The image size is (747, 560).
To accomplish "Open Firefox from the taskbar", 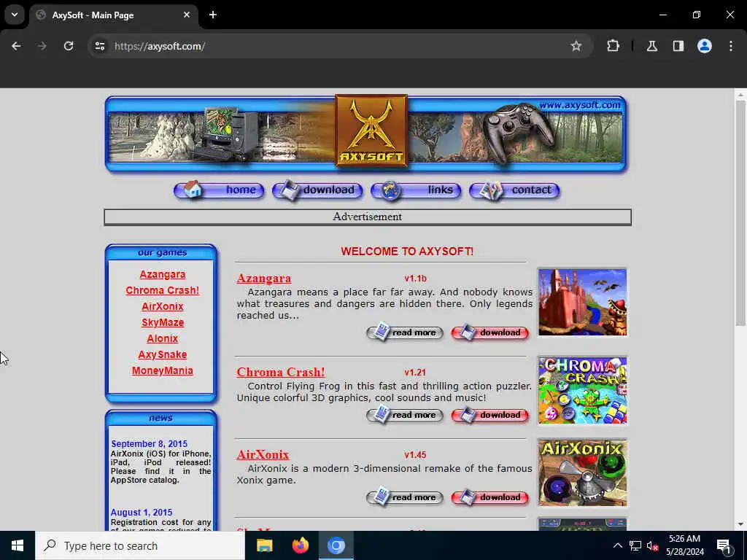I will 300,545.
